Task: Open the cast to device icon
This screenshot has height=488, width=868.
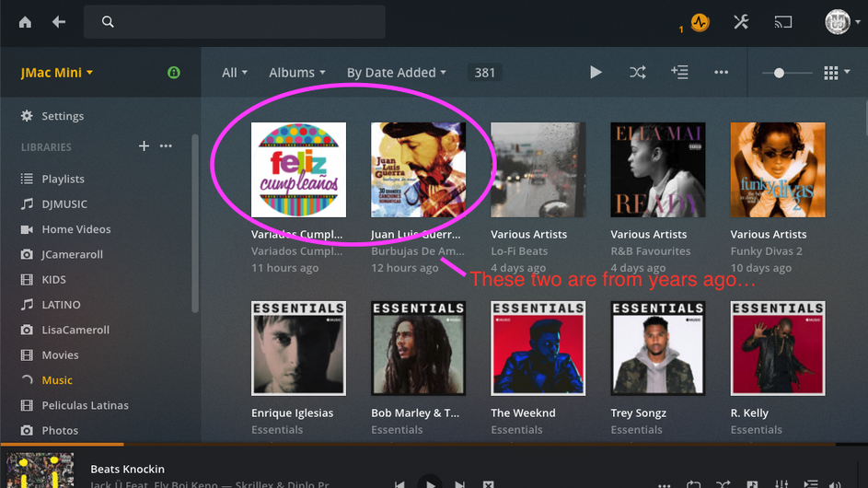Action: [782, 22]
